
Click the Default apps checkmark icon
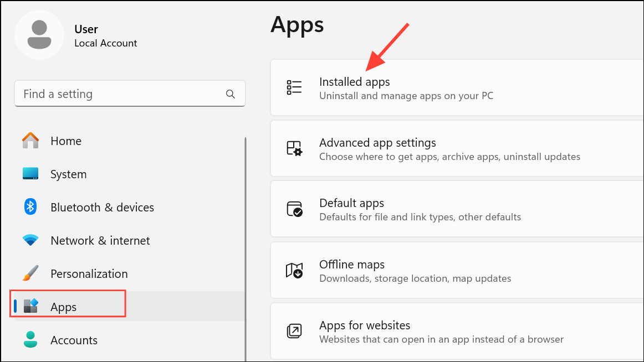click(x=294, y=209)
